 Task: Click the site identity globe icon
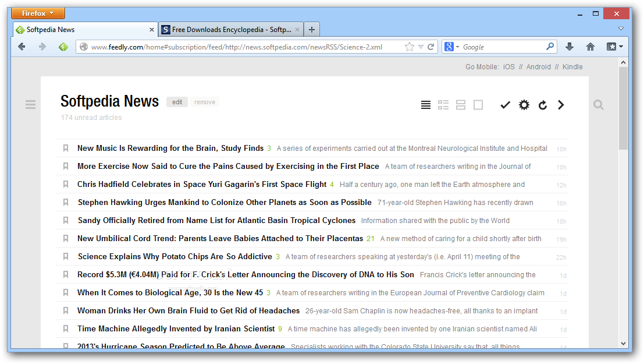tap(84, 47)
